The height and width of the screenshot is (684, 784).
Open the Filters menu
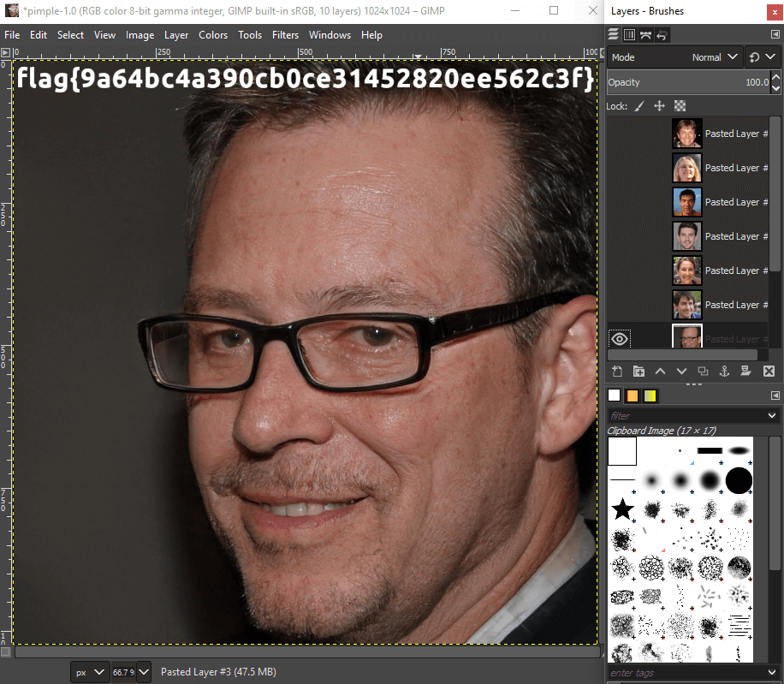285,35
